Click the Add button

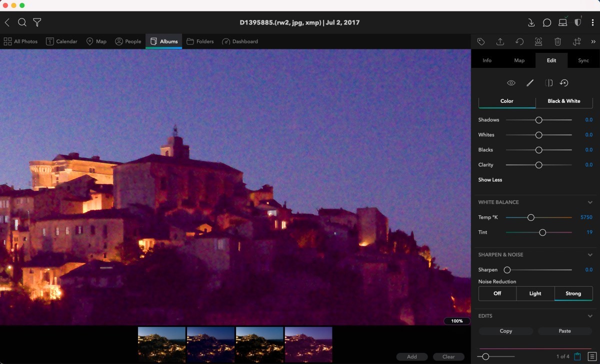click(412, 357)
